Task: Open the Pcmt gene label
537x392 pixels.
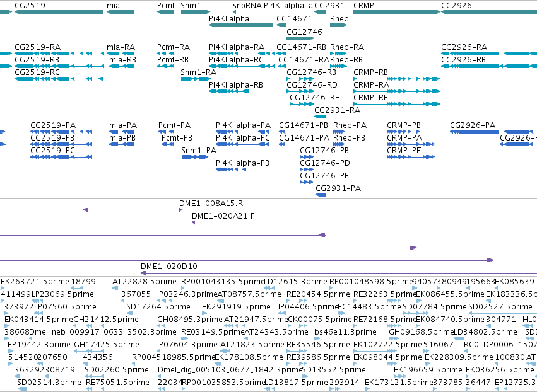Action: [166, 6]
